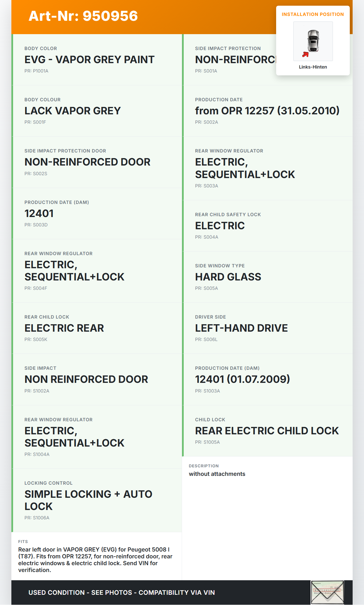Click the Links-Hinten position label

pos(313,67)
